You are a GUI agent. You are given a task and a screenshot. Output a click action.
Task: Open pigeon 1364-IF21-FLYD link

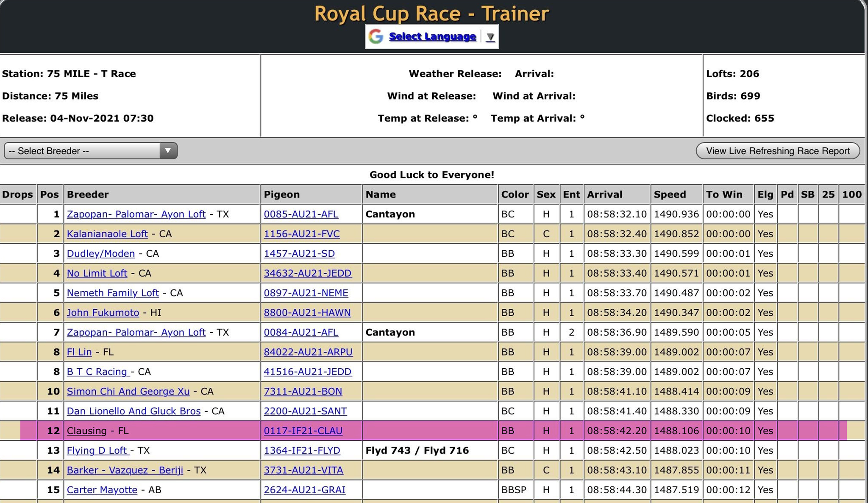pos(302,450)
